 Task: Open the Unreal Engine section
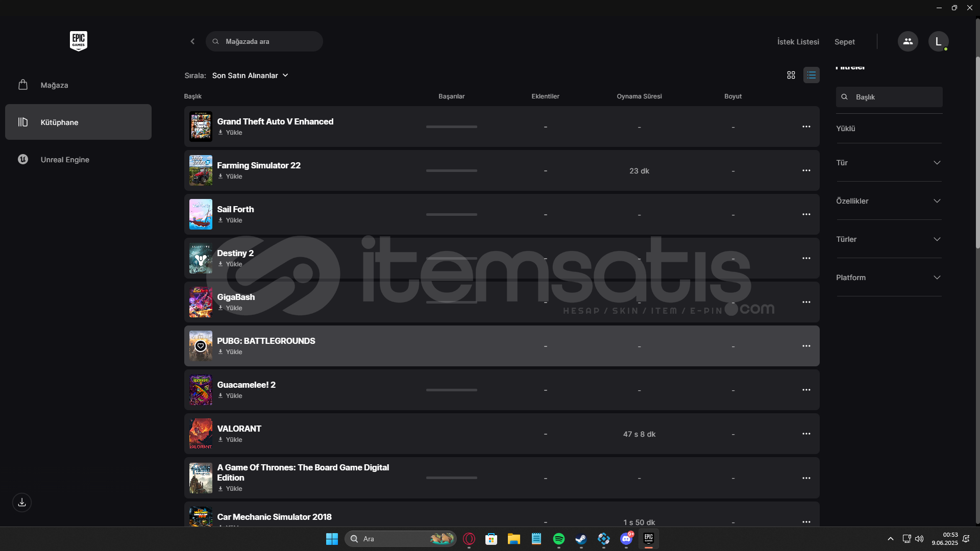coord(78,159)
